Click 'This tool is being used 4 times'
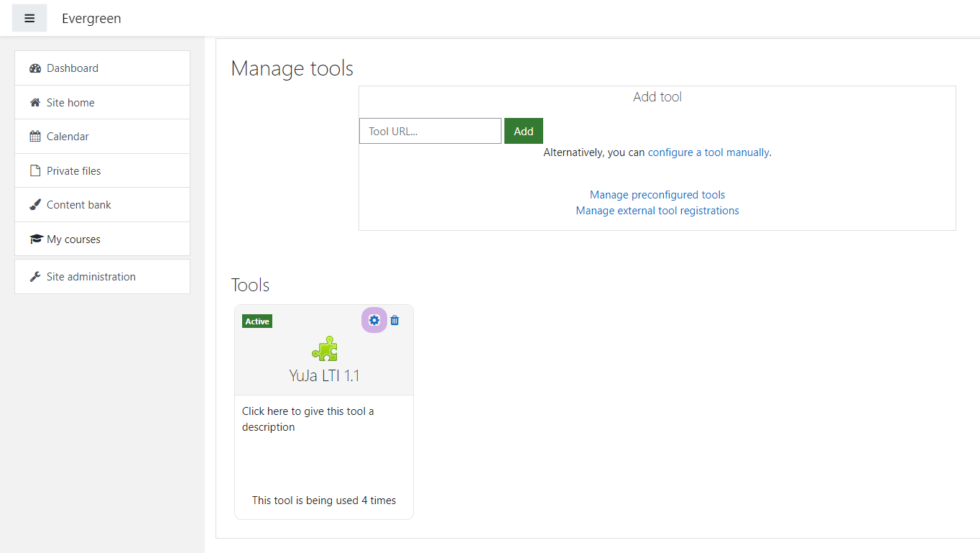Image resolution: width=980 pixels, height=553 pixels. click(x=324, y=501)
